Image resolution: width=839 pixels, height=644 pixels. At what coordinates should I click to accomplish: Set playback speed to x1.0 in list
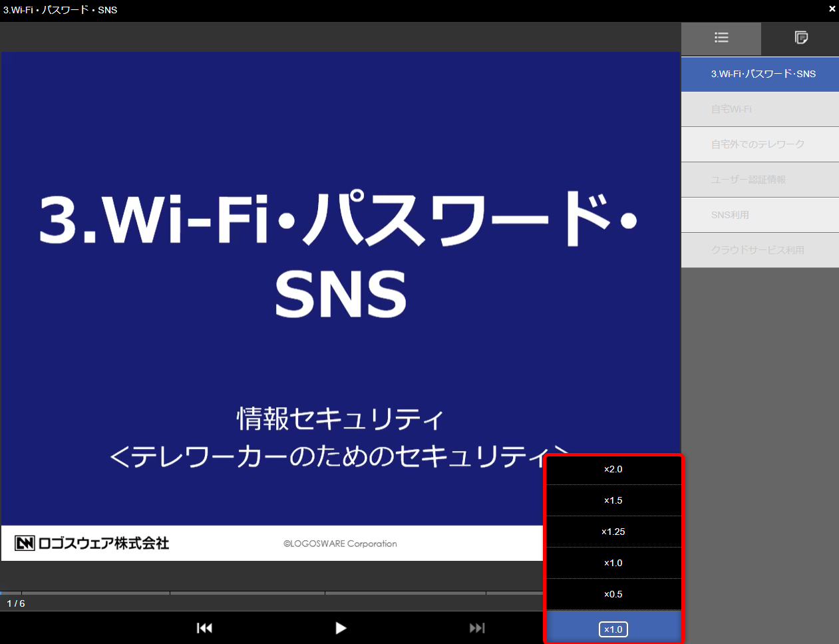(x=613, y=563)
